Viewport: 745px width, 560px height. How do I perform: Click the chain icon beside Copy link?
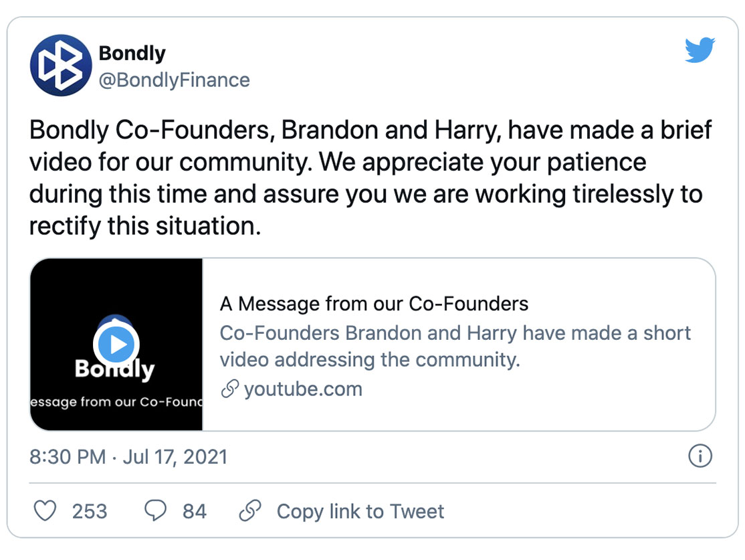(250, 512)
